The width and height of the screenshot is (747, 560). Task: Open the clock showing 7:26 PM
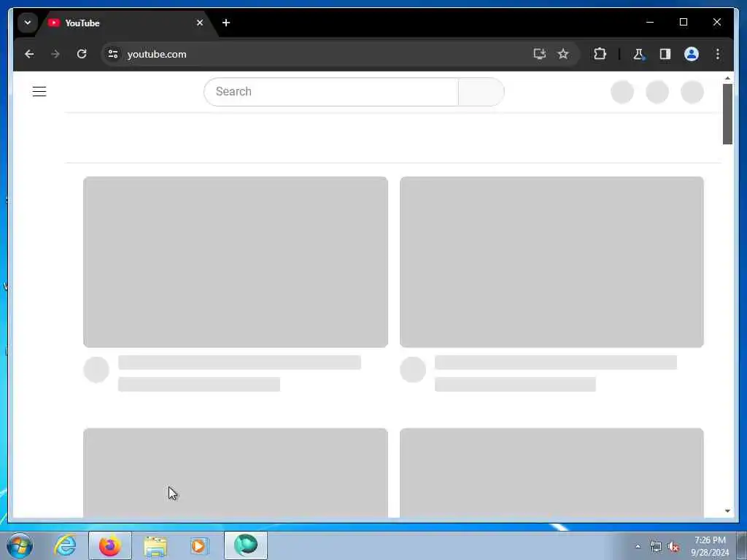[710, 546]
